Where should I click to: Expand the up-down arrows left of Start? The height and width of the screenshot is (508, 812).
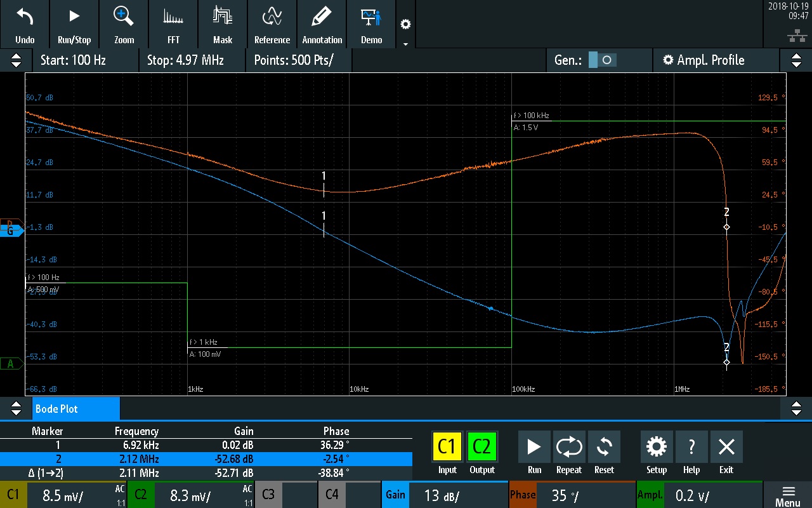tap(16, 60)
